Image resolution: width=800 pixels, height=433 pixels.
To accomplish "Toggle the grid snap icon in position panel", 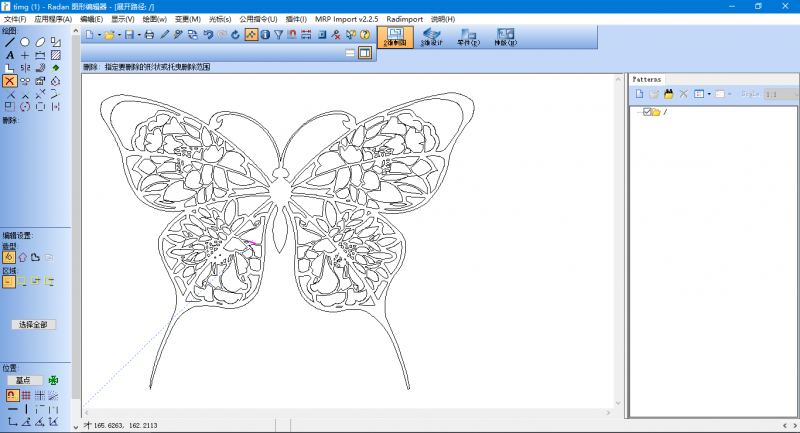I will pos(25,396).
